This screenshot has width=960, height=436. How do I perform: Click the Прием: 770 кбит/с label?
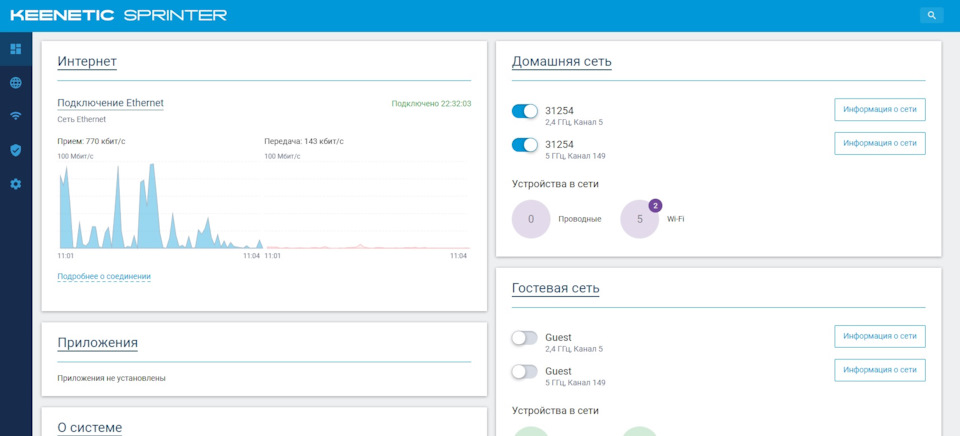(x=91, y=141)
